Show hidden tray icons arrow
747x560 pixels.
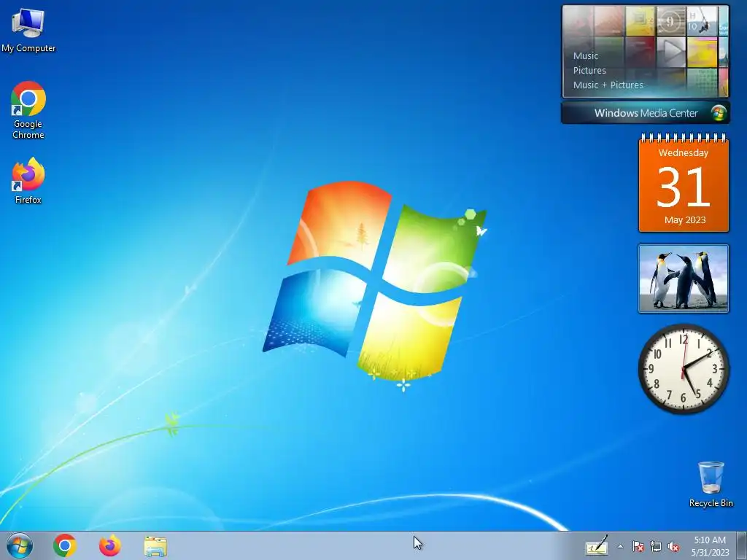620,546
